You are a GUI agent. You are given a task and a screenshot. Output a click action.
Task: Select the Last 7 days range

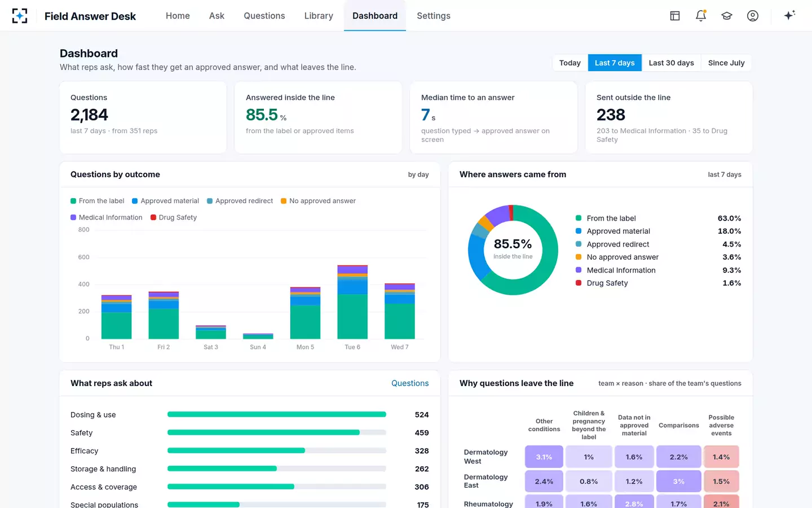click(x=615, y=63)
